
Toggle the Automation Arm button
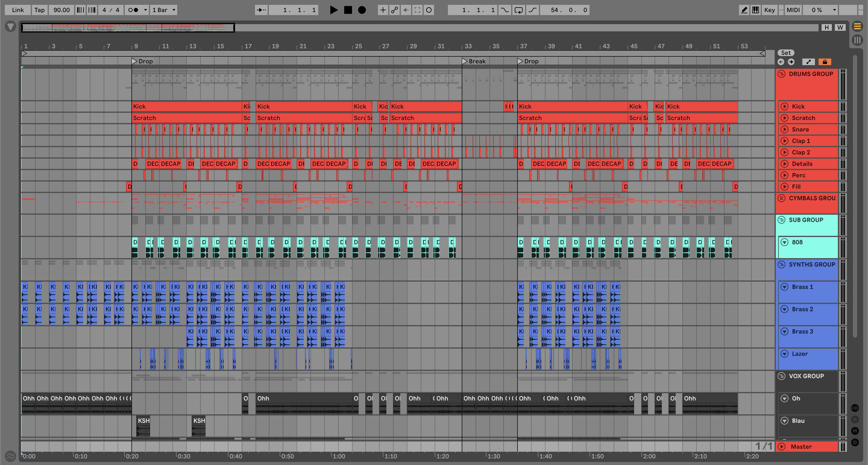394,10
